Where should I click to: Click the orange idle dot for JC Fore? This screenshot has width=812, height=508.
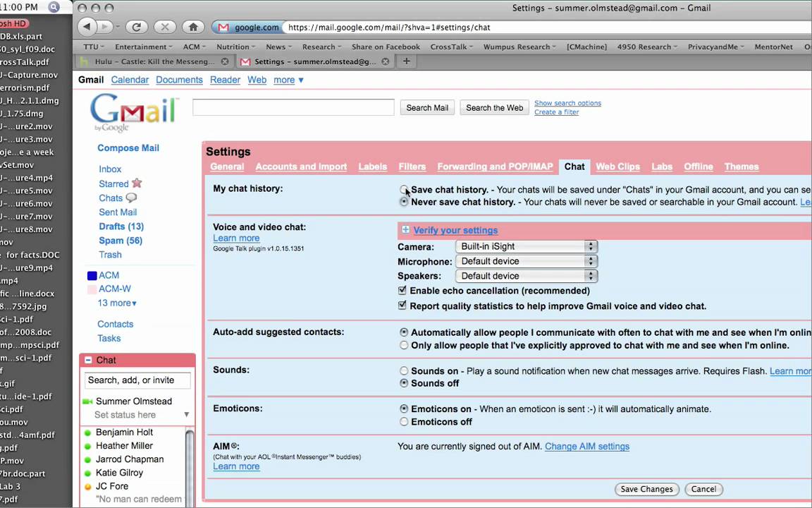click(87, 486)
